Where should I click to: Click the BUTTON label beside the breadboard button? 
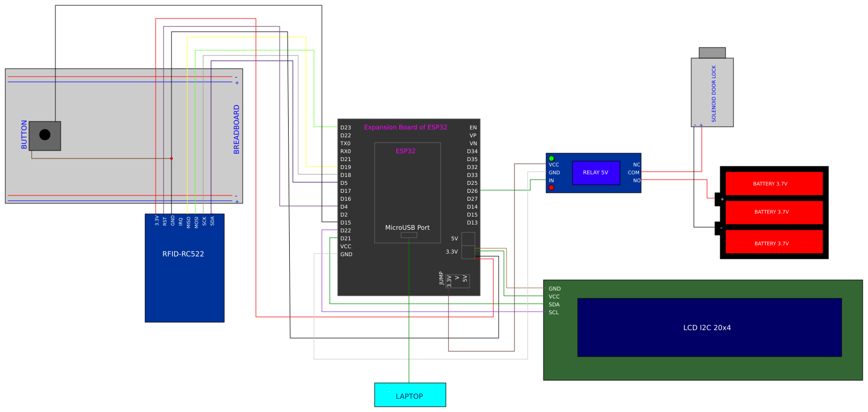(24, 134)
